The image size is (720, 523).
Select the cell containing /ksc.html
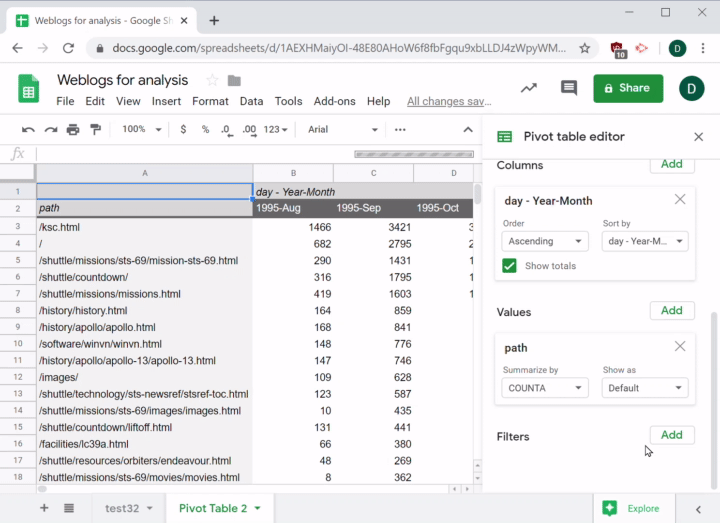click(x=144, y=227)
